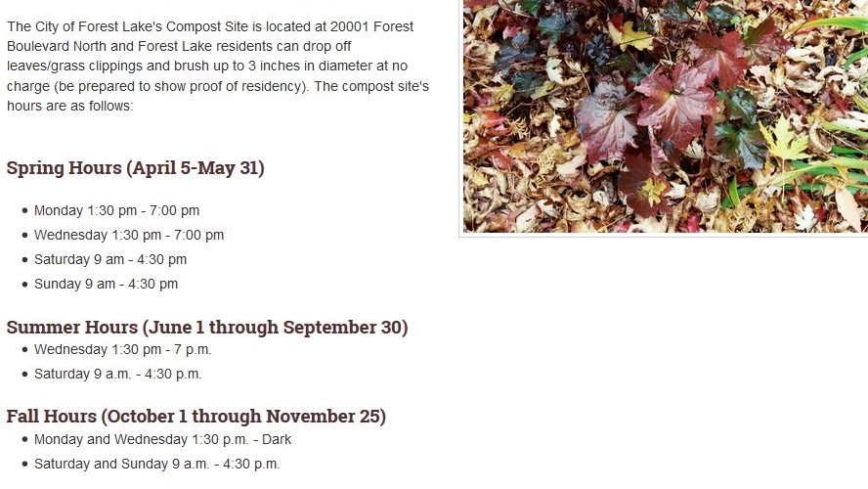Viewport: 868px width, 489px height.
Task: Click Monday and Wednesday until Dark entry
Action: (x=162, y=439)
